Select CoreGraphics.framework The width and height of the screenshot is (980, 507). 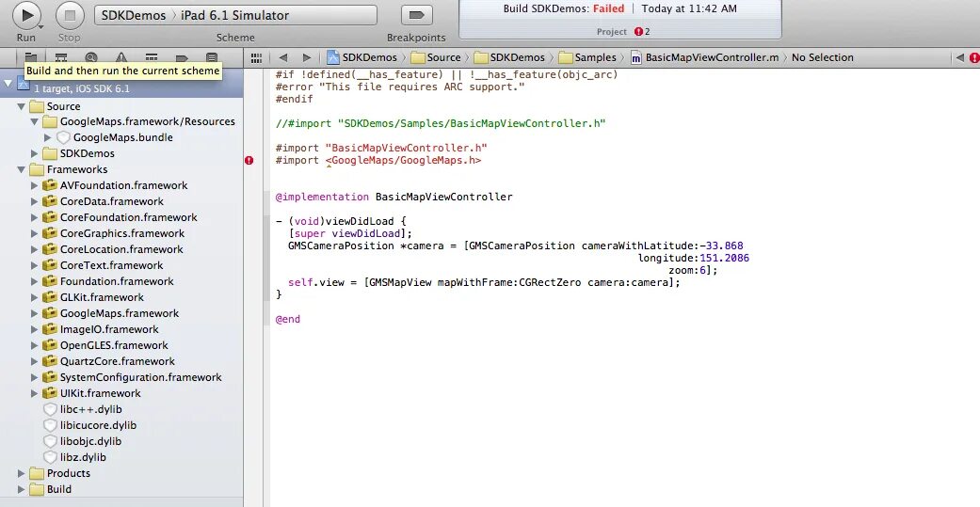121,233
